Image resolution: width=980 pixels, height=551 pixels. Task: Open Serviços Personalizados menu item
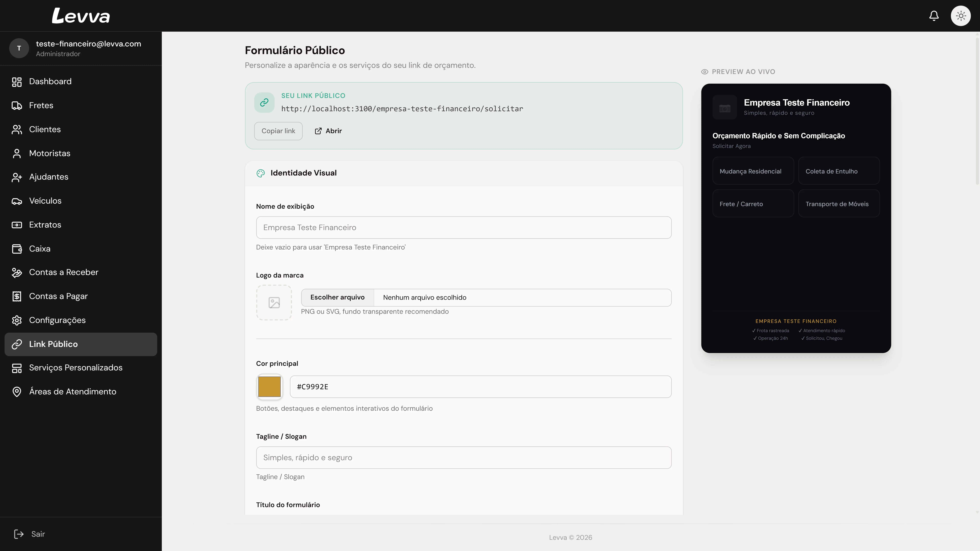click(x=76, y=368)
